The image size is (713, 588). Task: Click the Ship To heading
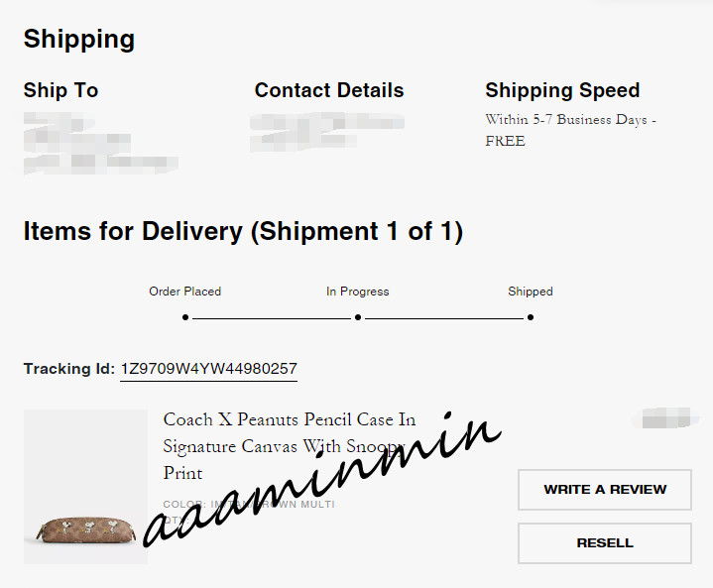(61, 90)
